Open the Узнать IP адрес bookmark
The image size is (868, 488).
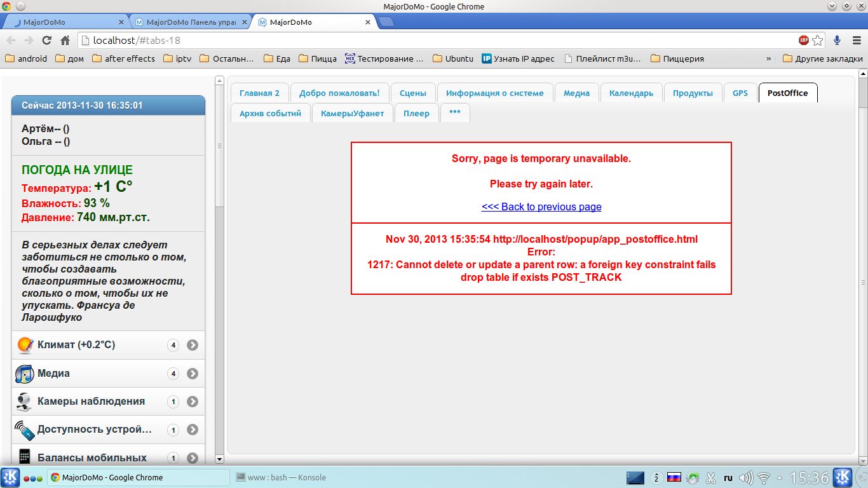point(518,58)
